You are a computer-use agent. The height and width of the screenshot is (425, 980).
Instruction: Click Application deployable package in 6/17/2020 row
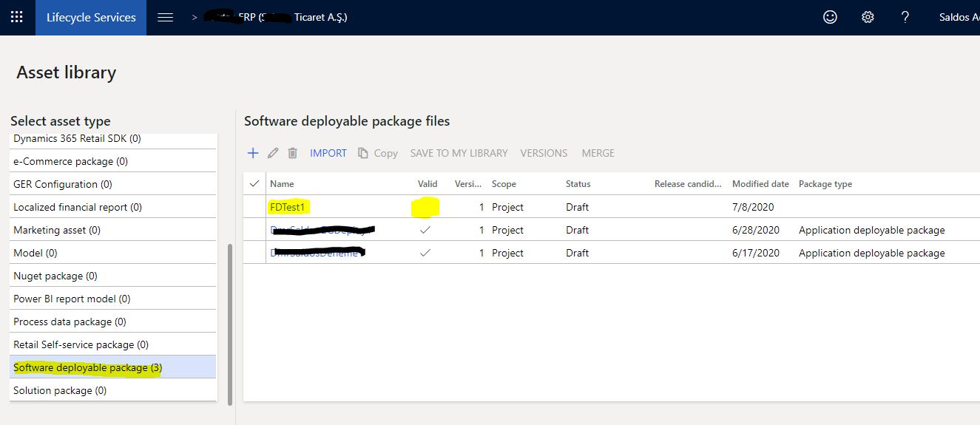click(x=872, y=253)
